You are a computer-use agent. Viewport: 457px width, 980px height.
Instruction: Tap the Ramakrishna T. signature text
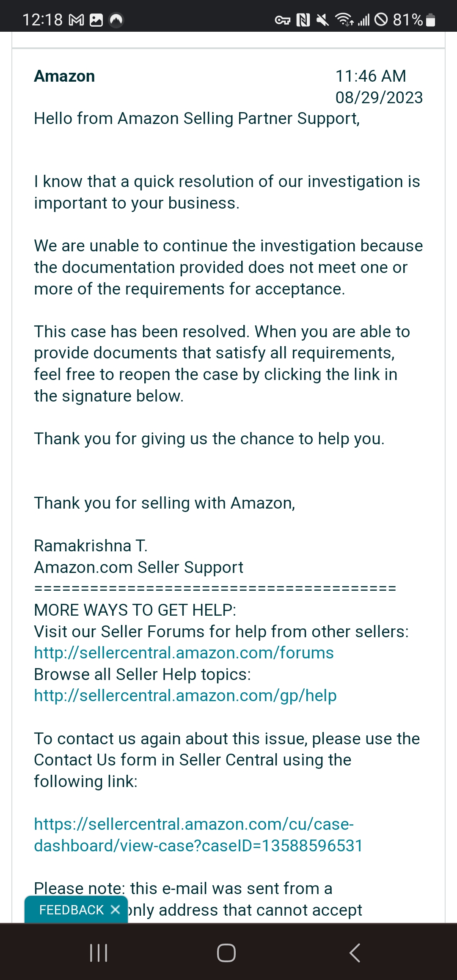(91, 546)
